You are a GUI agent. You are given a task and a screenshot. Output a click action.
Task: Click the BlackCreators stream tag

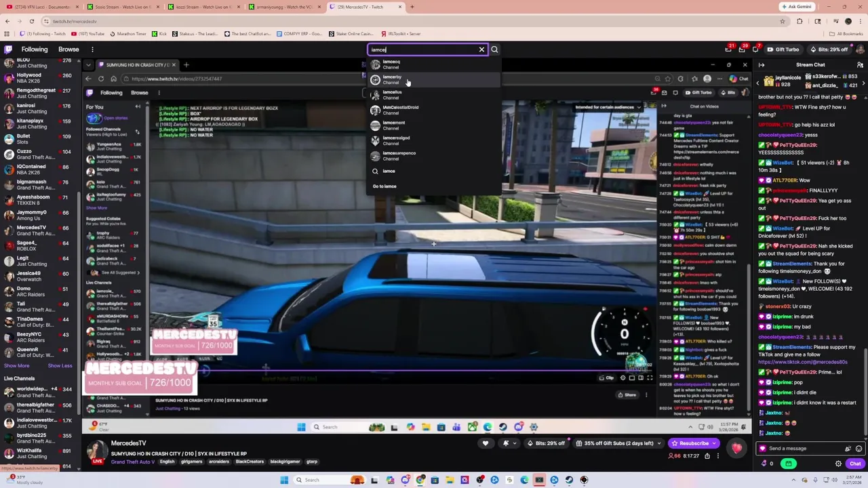click(x=250, y=462)
